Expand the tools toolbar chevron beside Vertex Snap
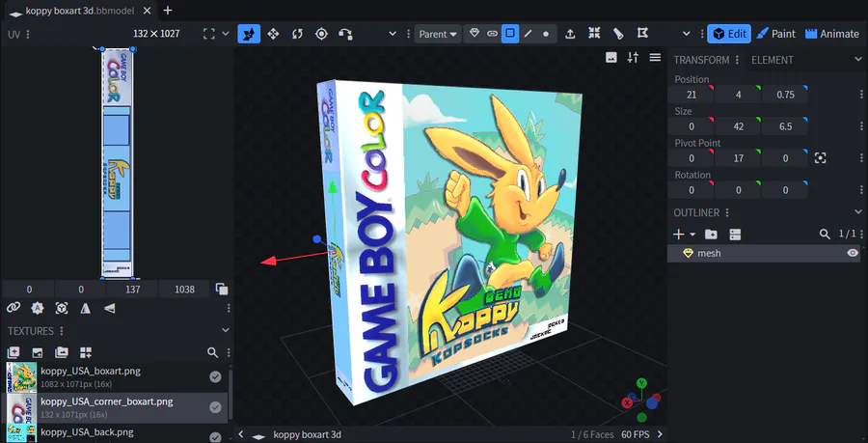Viewport: 868px width, 443px height. click(393, 34)
